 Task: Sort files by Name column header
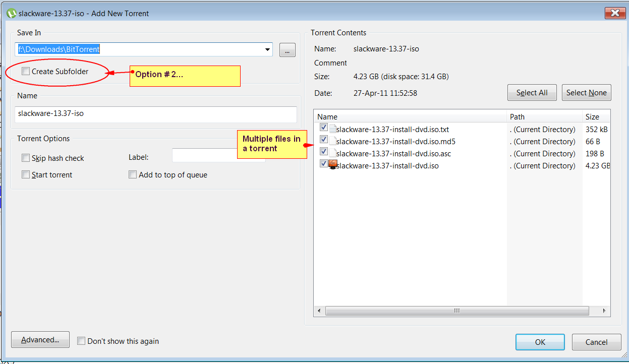pos(411,116)
